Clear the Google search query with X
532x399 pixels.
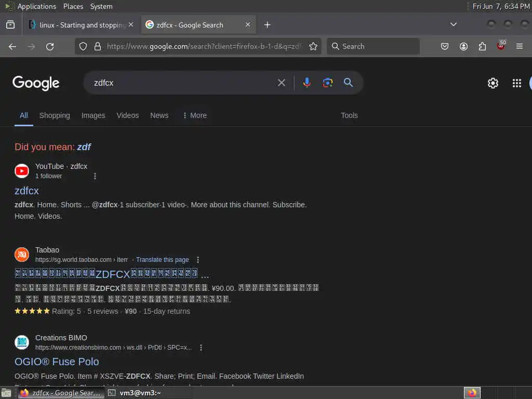pyautogui.click(x=282, y=83)
